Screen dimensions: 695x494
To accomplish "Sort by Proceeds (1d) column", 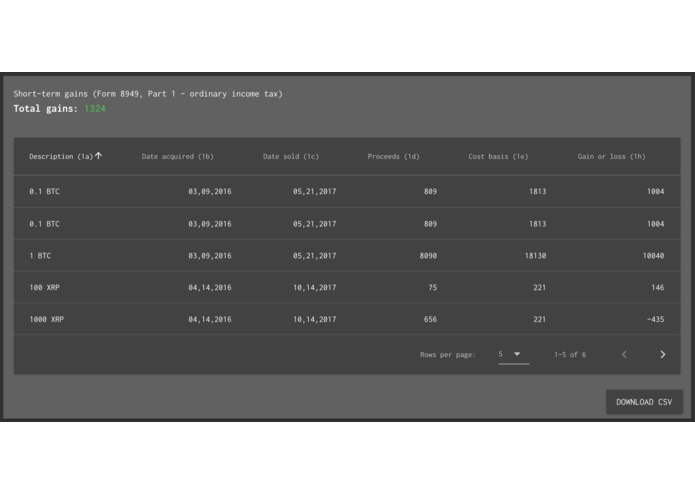I will coord(393,156).
